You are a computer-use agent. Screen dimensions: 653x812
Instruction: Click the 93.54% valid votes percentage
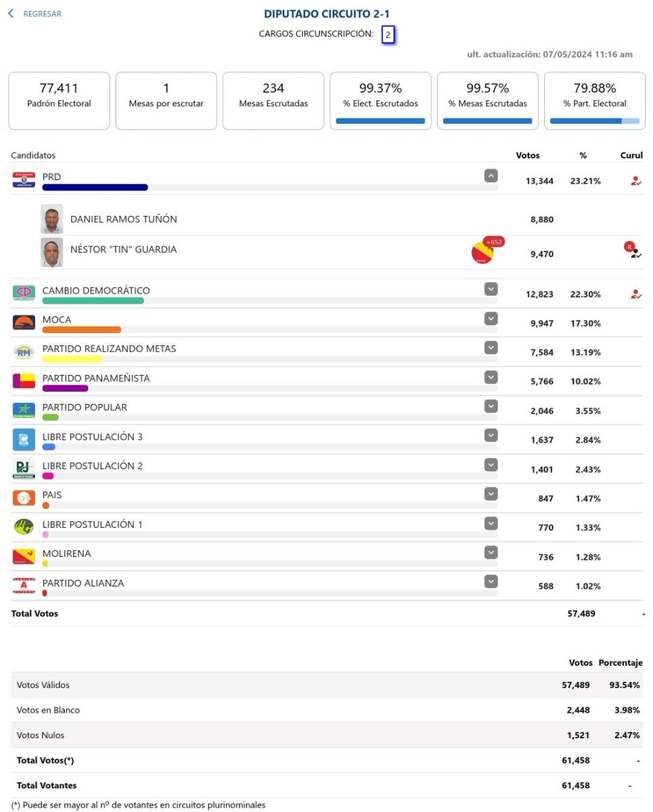pyautogui.click(x=625, y=685)
